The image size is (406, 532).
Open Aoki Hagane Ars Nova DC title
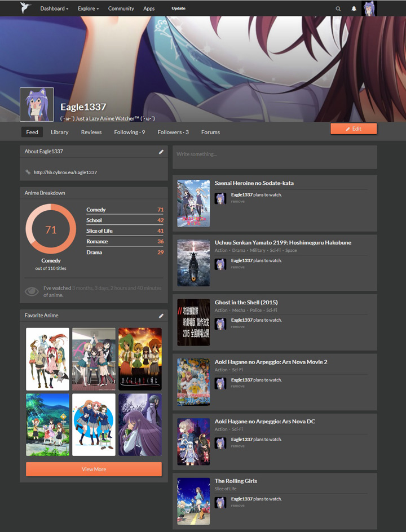pos(265,422)
